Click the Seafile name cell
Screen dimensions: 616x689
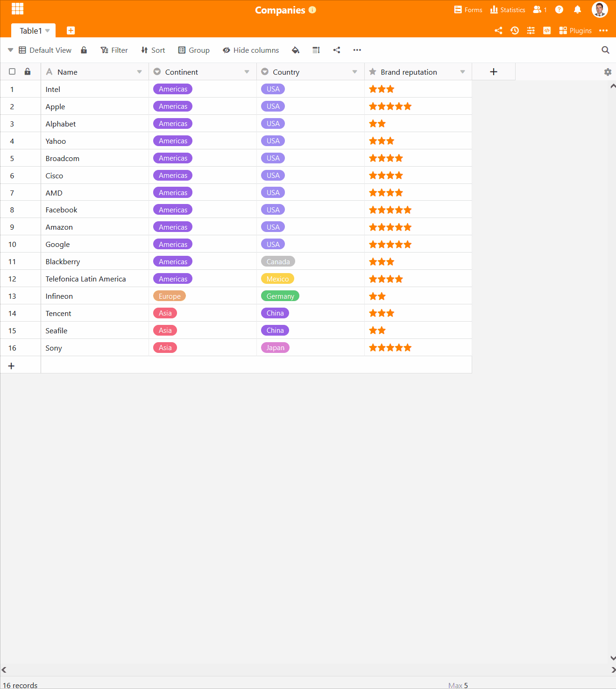click(95, 330)
